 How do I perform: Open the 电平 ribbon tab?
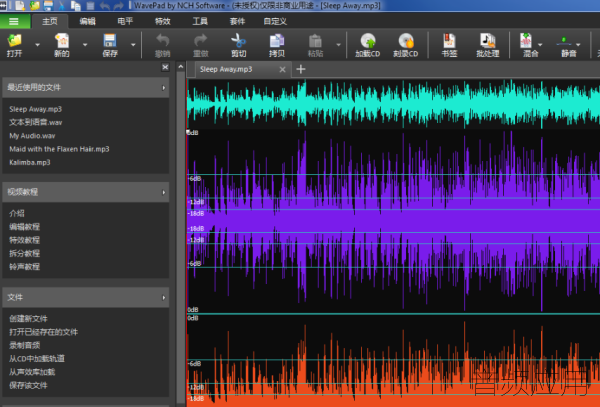pos(125,21)
